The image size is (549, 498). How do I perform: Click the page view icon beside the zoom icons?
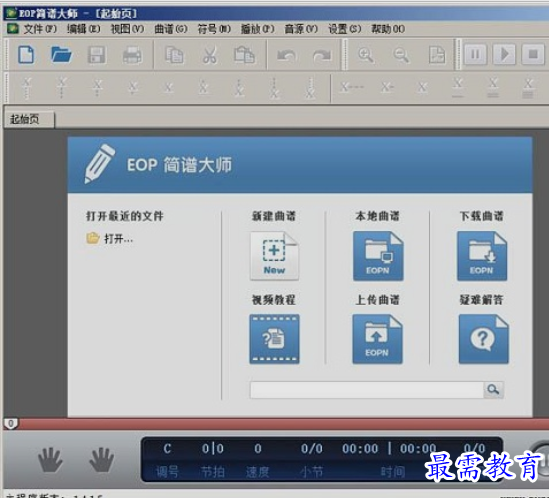coord(437,55)
